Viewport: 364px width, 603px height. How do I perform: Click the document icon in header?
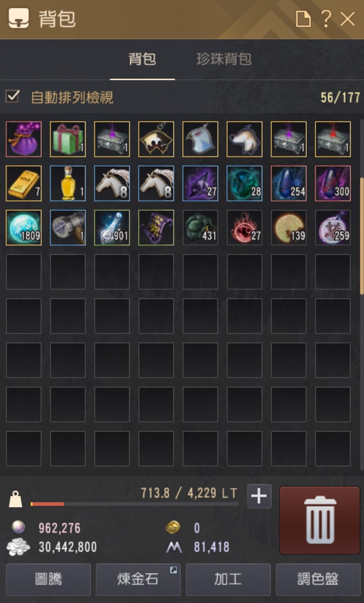click(x=303, y=19)
